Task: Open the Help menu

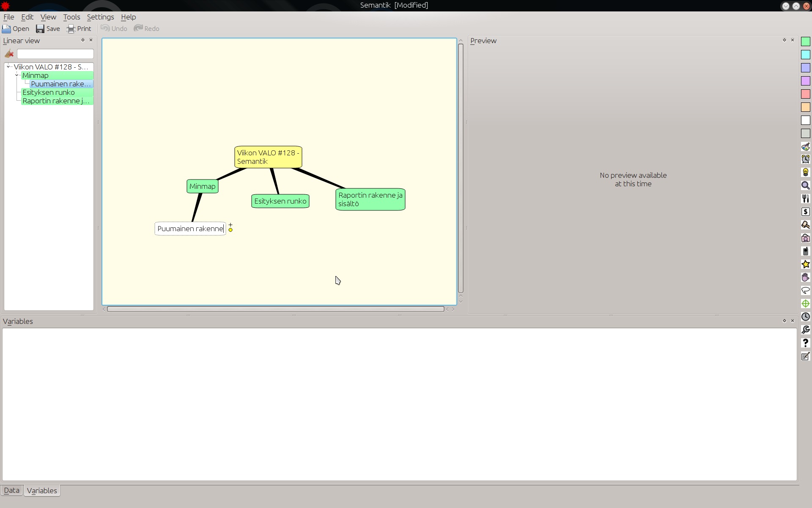Action: 128,17
